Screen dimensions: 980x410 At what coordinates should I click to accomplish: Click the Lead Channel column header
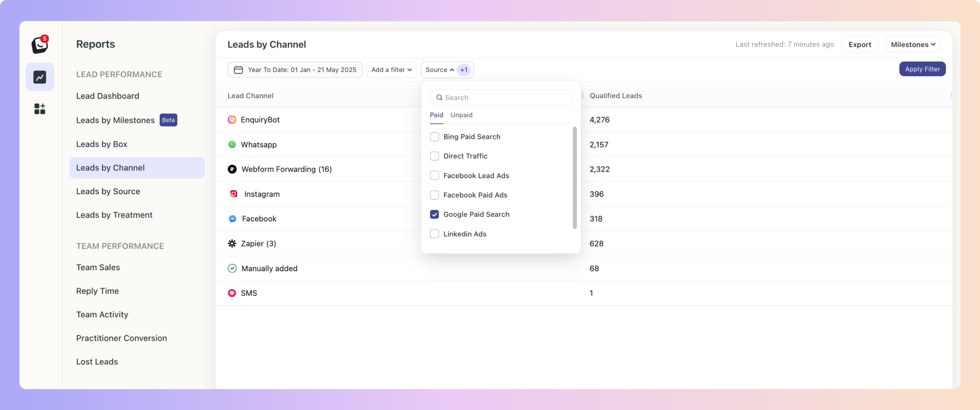[250, 96]
